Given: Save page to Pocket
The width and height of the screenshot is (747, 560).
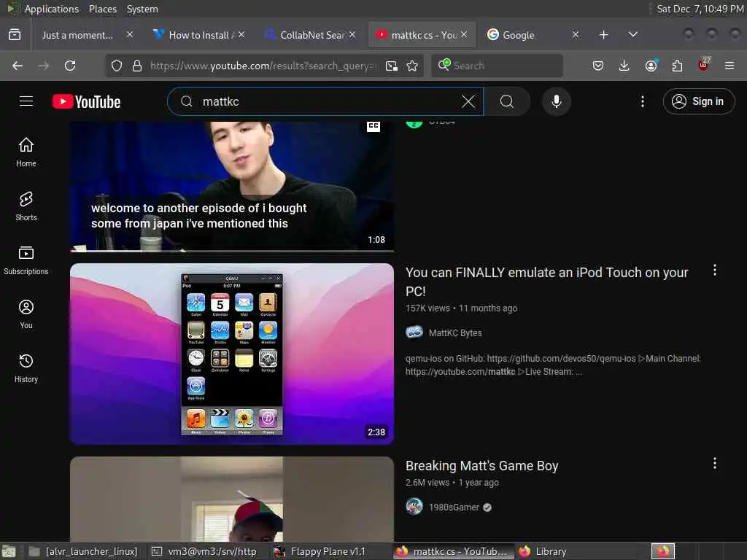Looking at the screenshot, I should tap(598, 66).
